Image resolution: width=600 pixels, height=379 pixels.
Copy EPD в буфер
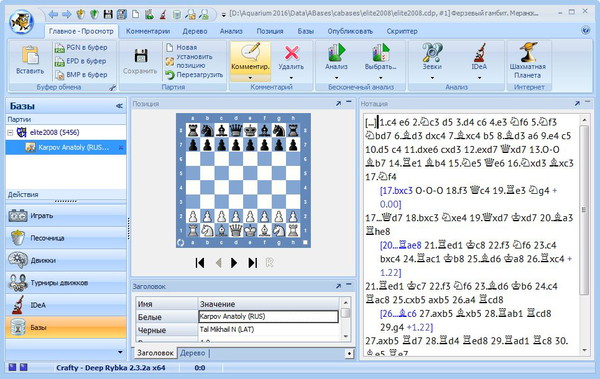[81, 61]
